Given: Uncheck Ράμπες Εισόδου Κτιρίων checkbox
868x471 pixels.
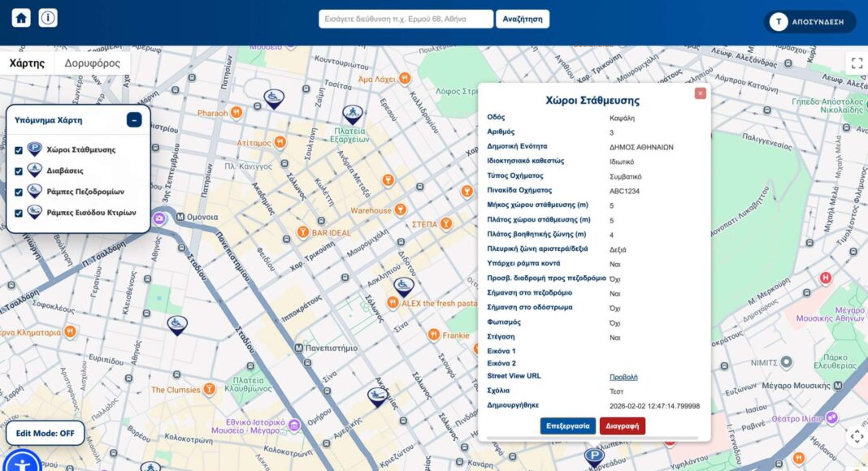Looking at the screenshot, I should (x=19, y=214).
